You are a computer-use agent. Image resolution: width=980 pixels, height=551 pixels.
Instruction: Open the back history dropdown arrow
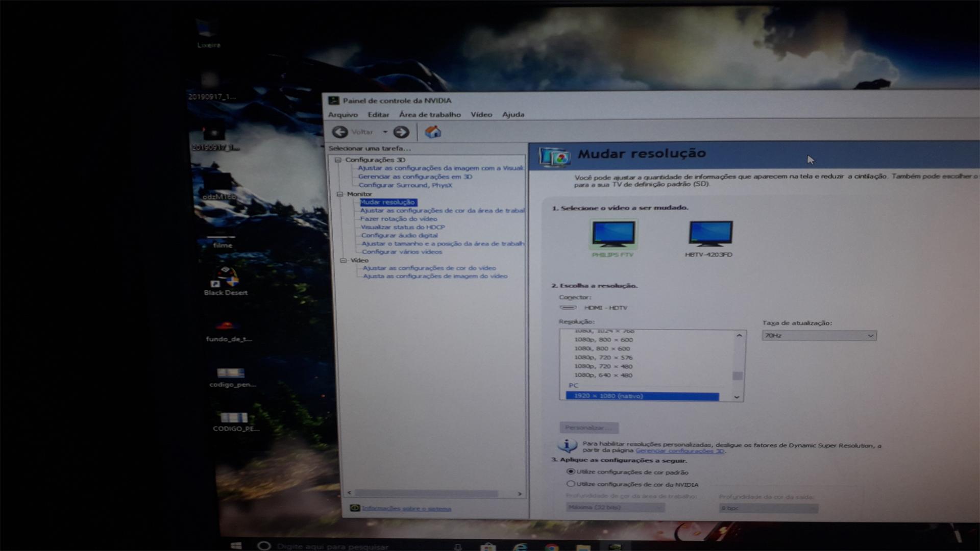(385, 132)
